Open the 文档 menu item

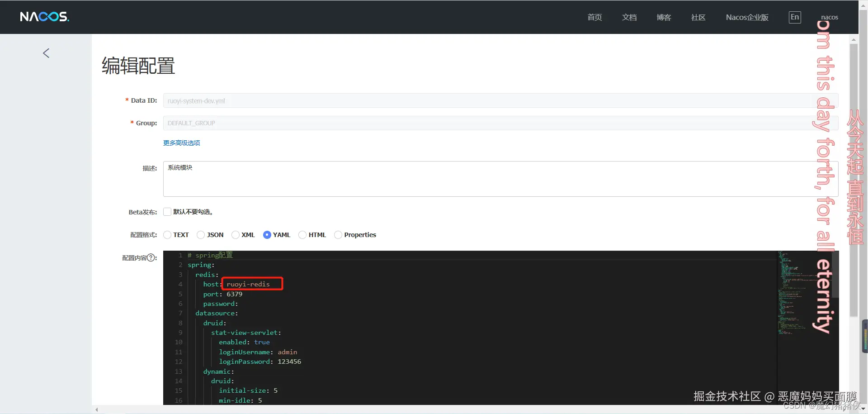(629, 17)
